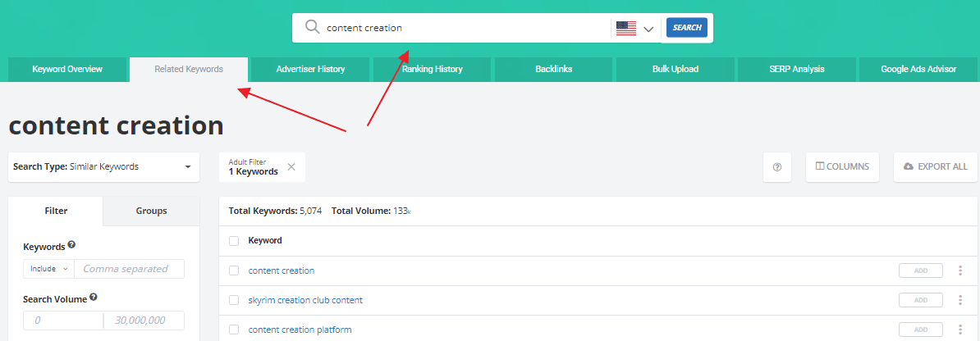Open the Google Ads Advisor tab
The height and width of the screenshot is (341, 980).
(918, 70)
